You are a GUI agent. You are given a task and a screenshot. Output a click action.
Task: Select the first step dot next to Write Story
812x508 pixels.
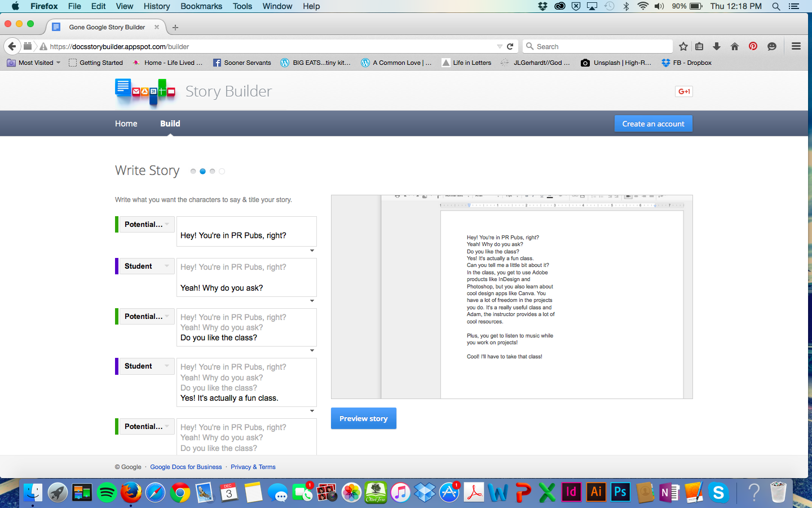[x=193, y=171]
